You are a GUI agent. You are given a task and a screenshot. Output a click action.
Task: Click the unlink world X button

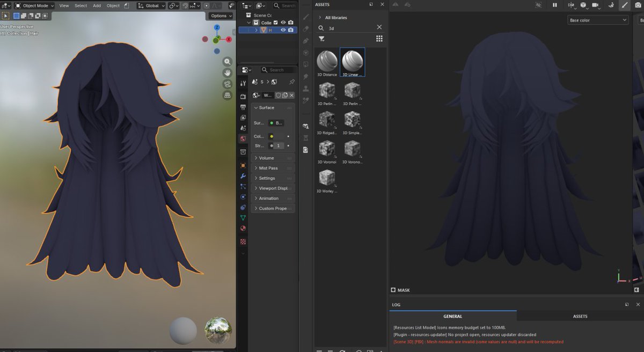[292, 95]
